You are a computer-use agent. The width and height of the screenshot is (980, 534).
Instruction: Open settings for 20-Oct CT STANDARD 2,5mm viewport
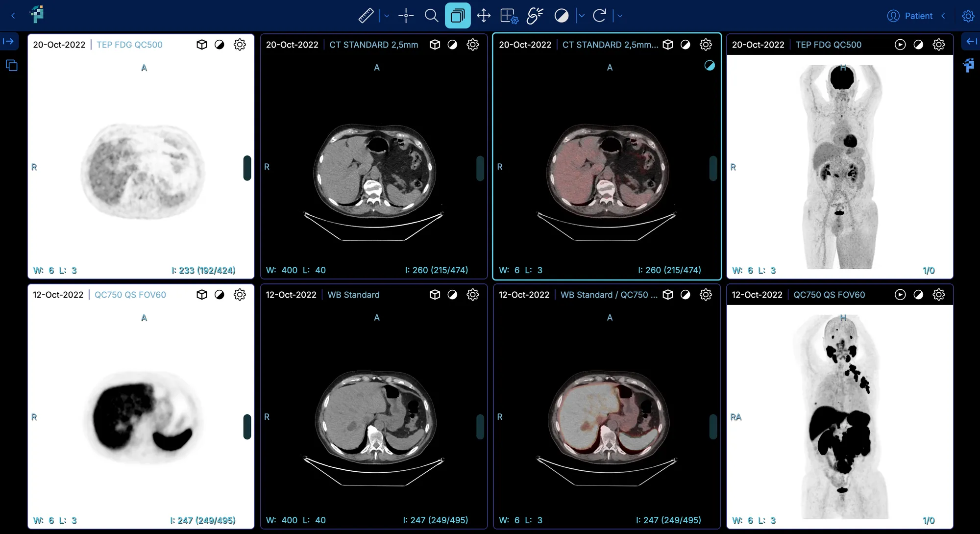(473, 45)
